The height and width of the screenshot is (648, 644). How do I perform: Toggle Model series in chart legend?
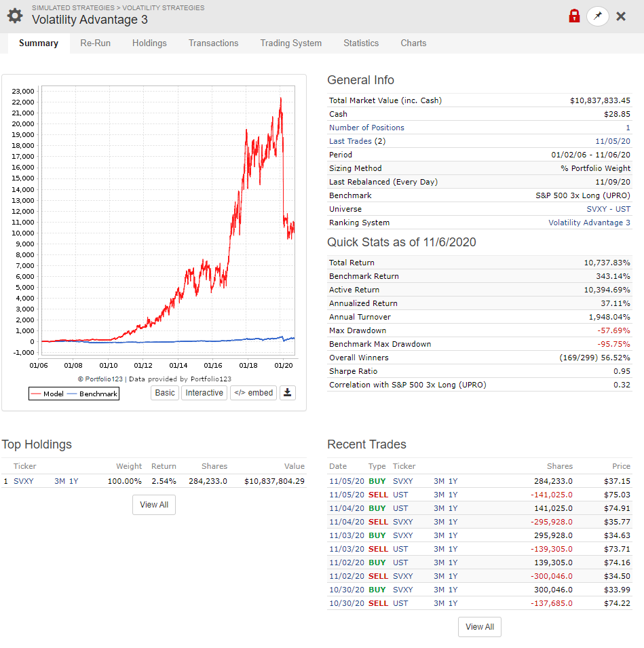pos(48,394)
